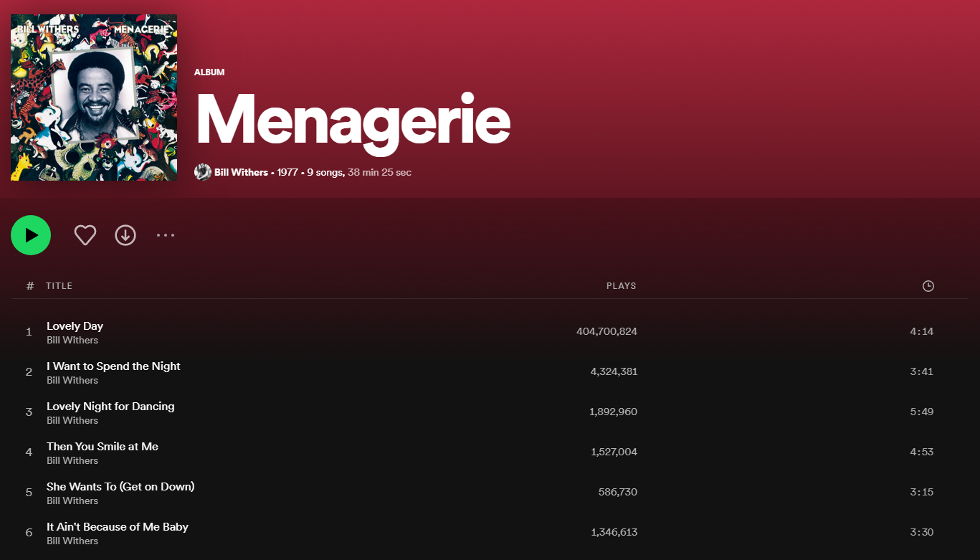Click the clock duration column icon
Viewport: 980px width, 560px height.
point(928,286)
